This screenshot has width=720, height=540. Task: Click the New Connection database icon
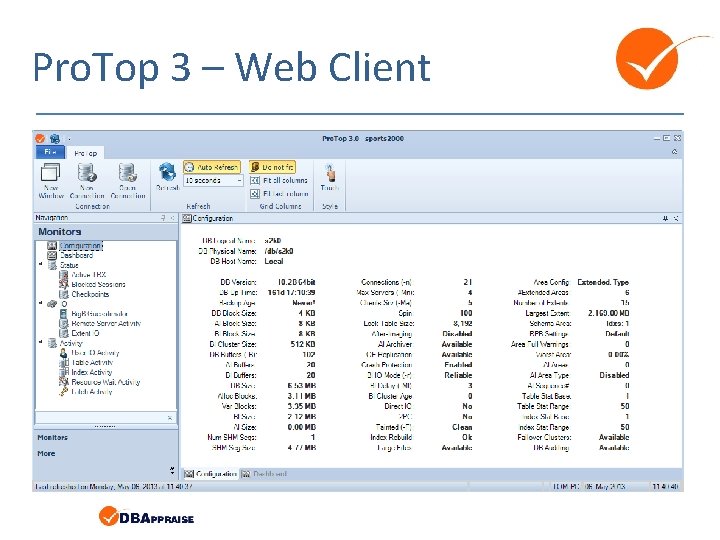tap(87, 173)
